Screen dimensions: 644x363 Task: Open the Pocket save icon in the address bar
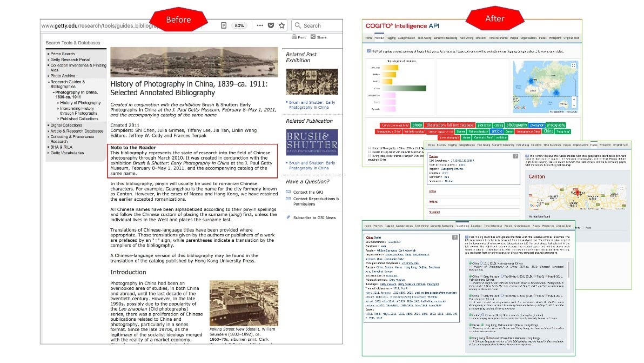click(x=272, y=25)
